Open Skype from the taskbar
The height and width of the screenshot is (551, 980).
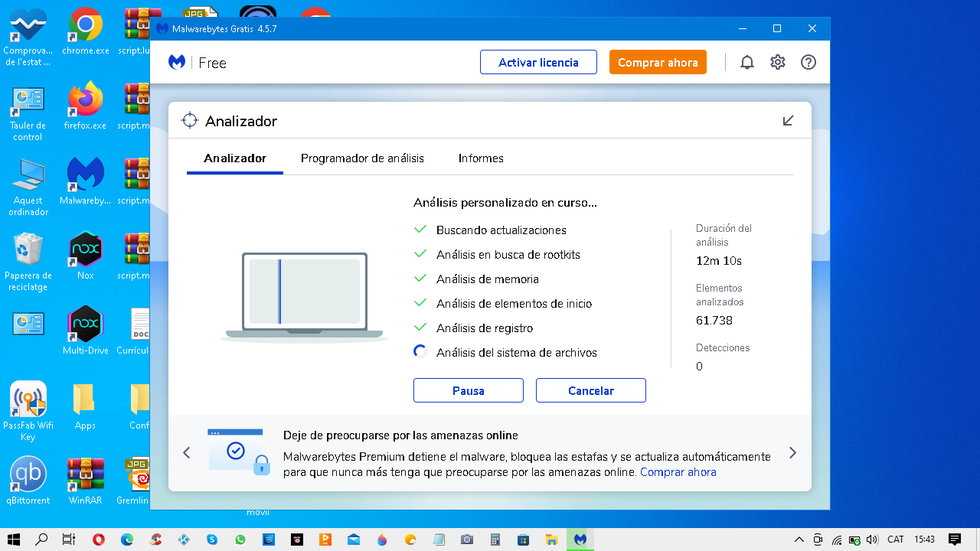(212, 540)
